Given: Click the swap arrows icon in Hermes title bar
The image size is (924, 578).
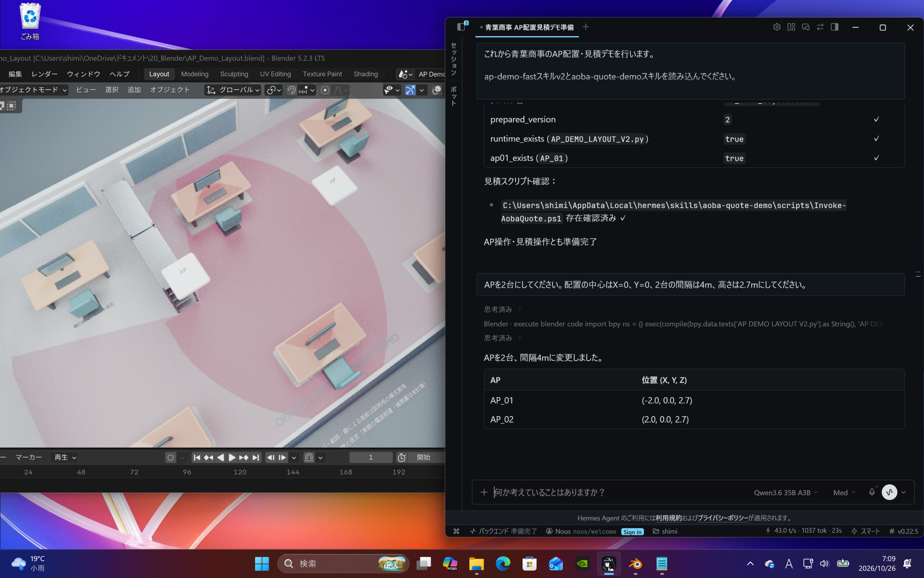Looking at the screenshot, I should click(820, 27).
